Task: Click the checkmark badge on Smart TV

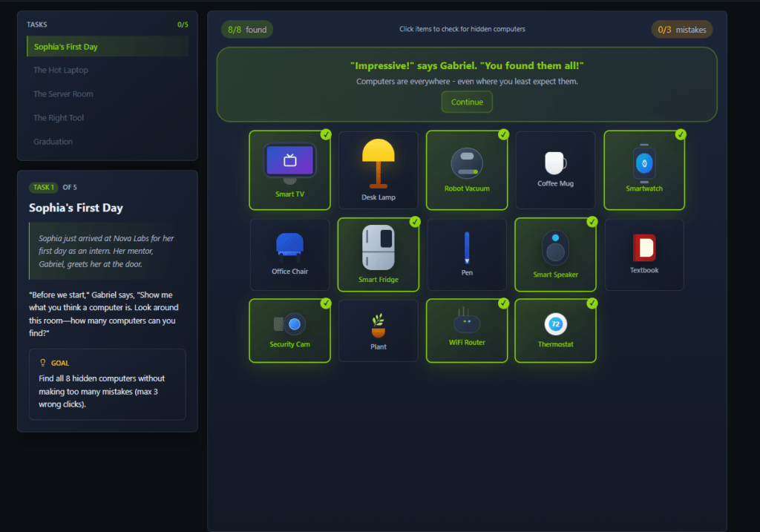Action: (326, 134)
